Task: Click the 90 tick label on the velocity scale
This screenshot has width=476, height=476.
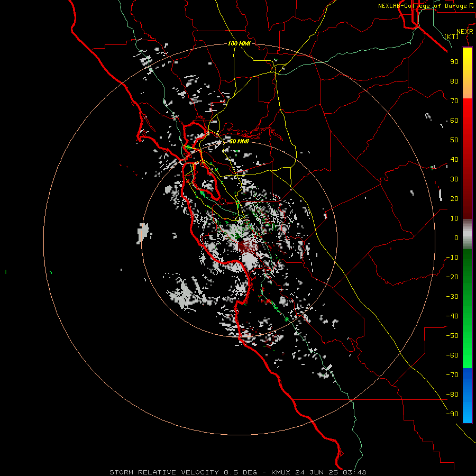Action: click(454, 62)
